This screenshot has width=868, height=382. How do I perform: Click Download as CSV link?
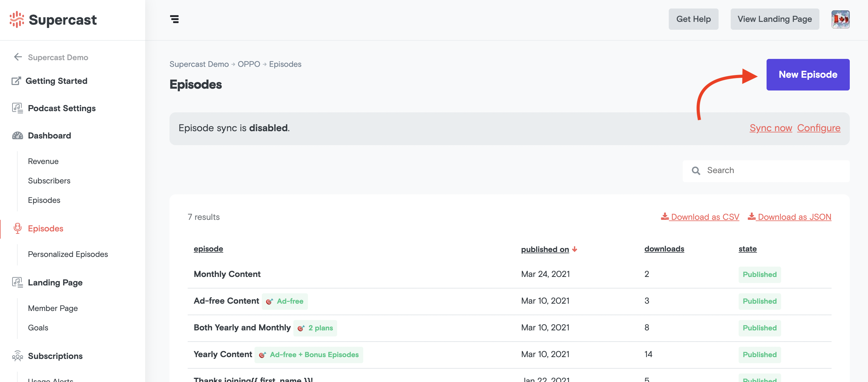(700, 217)
